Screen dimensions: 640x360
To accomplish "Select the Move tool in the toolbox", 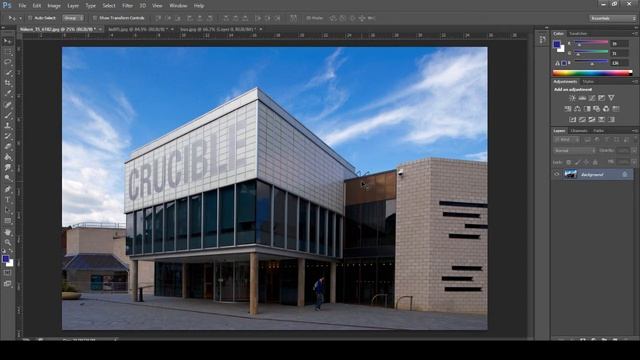I will tap(7, 41).
